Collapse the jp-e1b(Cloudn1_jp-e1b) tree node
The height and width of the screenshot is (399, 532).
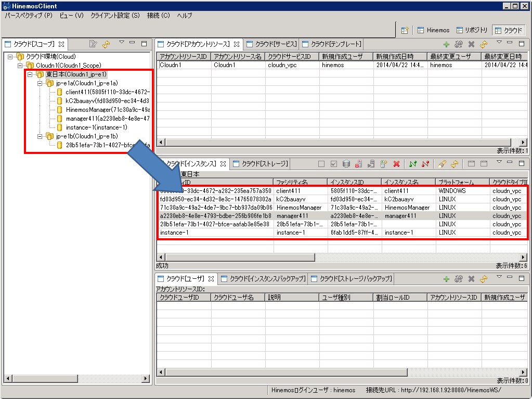tap(40, 136)
